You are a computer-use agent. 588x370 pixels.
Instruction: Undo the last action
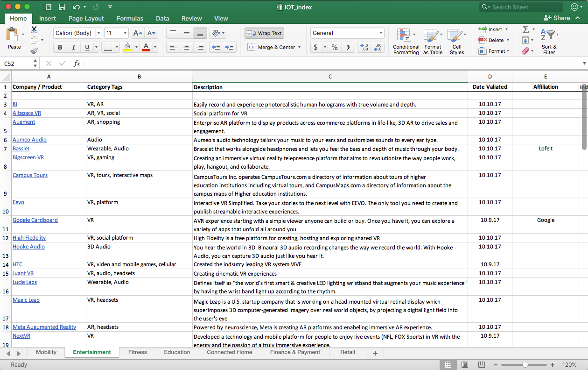77,7
